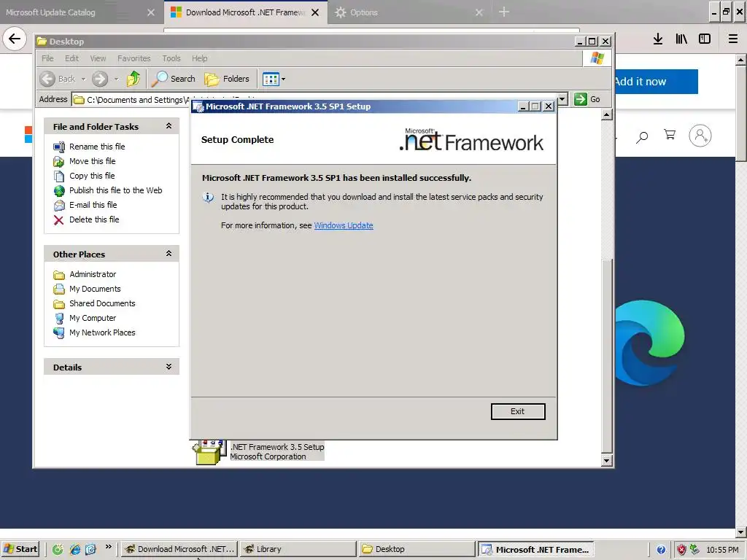Click the clock showing 10:55 PM
The image size is (747, 560).
[722, 550]
